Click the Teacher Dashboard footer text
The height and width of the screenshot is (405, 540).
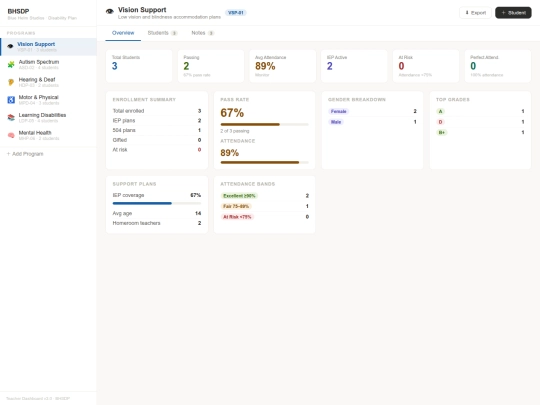click(x=38, y=398)
